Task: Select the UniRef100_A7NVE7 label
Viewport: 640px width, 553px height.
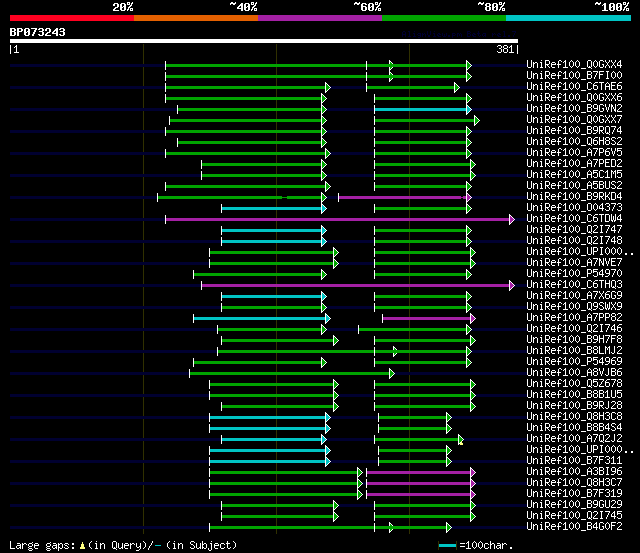Action: (x=574, y=262)
